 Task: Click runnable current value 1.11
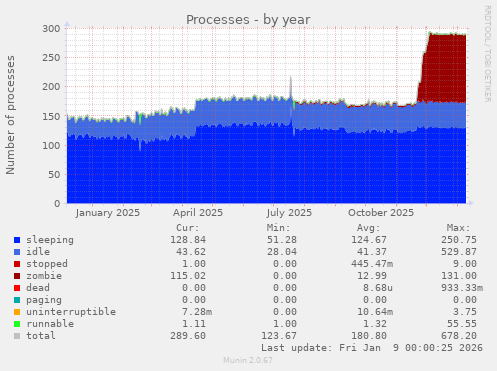(194, 324)
